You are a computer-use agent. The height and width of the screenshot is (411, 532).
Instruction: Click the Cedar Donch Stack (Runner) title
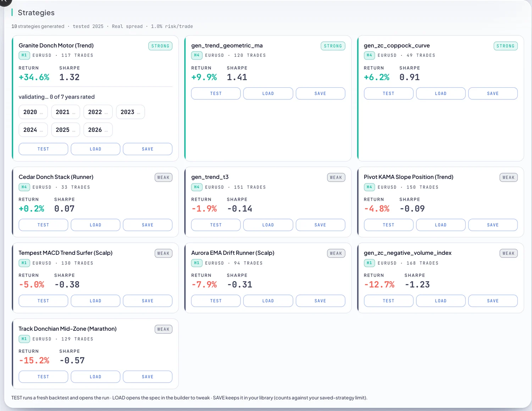point(56,177)
